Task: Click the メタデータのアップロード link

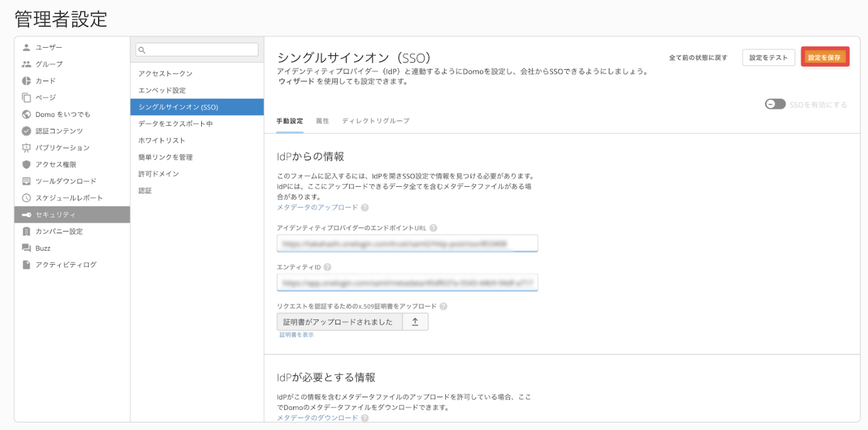Action: click(318, 207)
